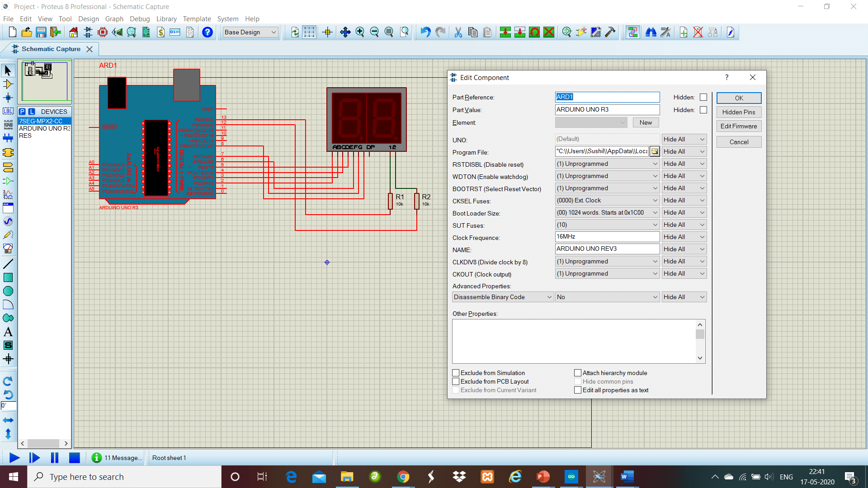
Task: Open the Library menu
Action: (166, 19)
